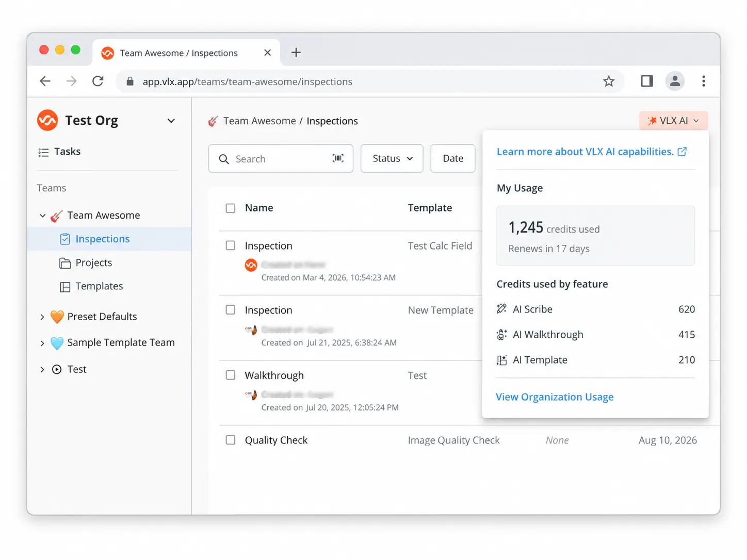Click View Organization Usage link
Screen dimensions: 747x560
(x=555, y=397)
